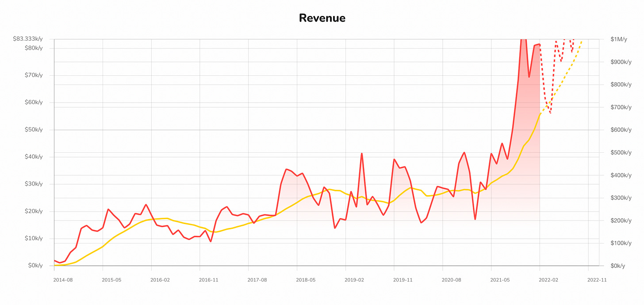Click the $50k/y axis value
The width and height of the screenshot is (644, 305).
coord(34,130)
